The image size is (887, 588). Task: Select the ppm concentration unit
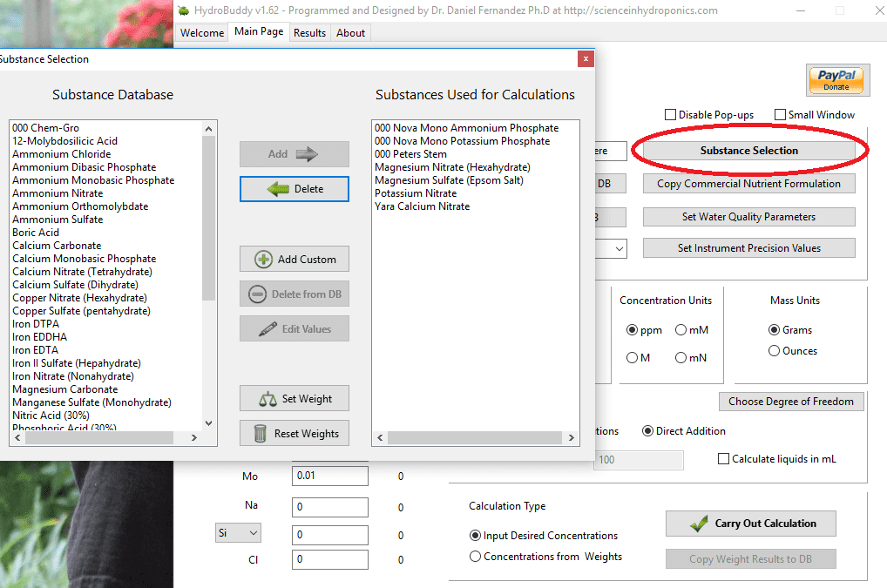point(632,329)
